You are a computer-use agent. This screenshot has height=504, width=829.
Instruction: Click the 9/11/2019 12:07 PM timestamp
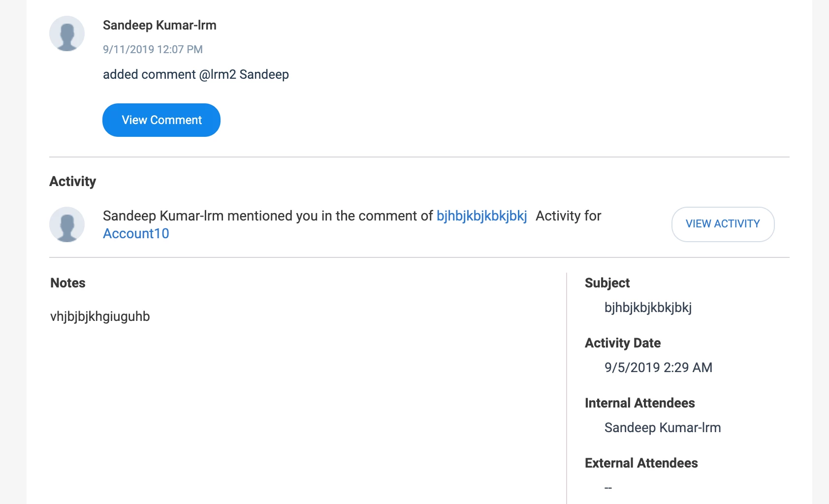(x=153, y=49)
